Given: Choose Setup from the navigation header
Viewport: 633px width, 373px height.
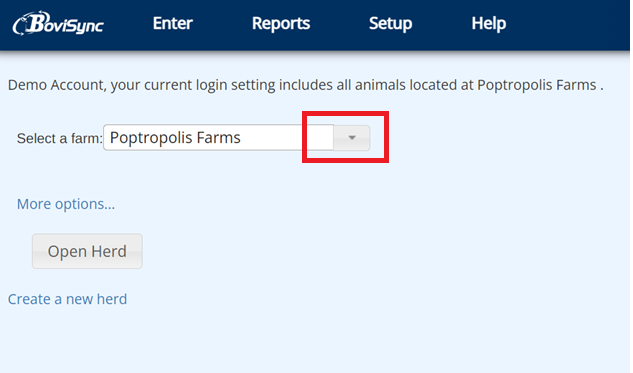Looking at the screenshot, I should (390, 23).
